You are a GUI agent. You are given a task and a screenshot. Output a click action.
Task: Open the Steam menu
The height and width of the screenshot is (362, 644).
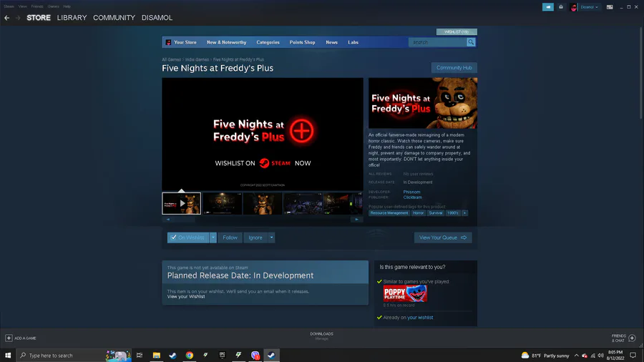tap(9, 6)
